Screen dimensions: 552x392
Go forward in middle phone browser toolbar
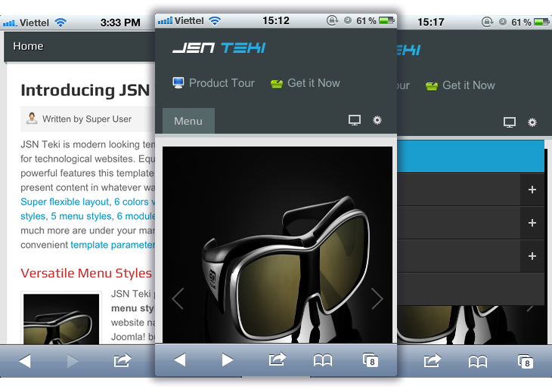pos(228,360)
